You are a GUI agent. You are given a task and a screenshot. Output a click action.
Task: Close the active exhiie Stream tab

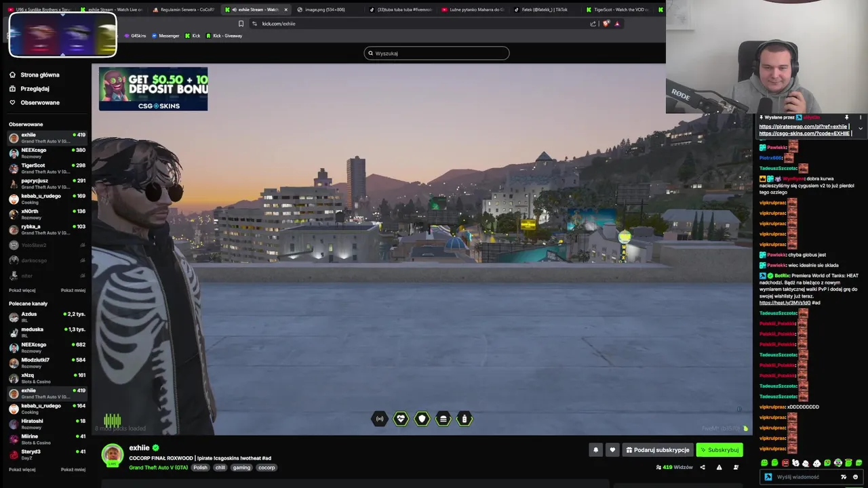(285, 9)
